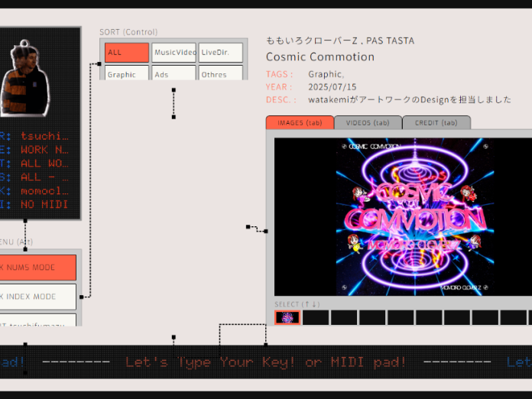Image resolution: width=532 pixels, height=399 pixels.
Task: Click the SORT (Control) label
Action: (128, 32)
